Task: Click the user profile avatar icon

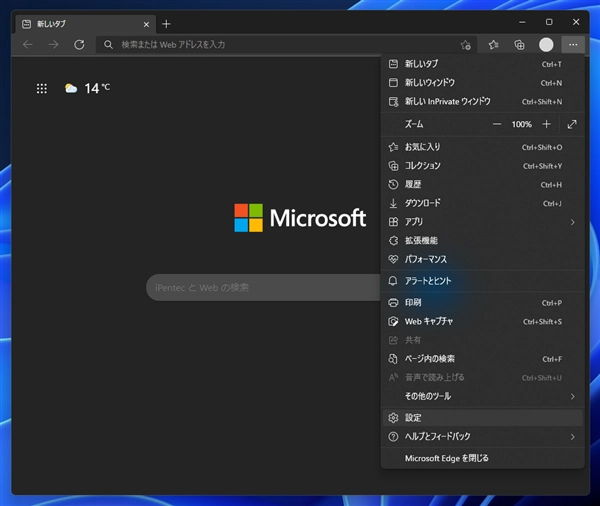Action: 546,45
